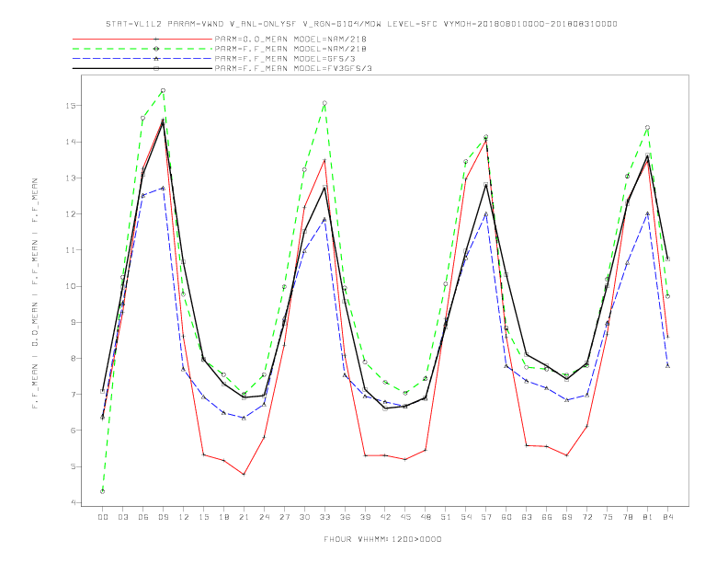Select legend text PARM=F.F_MEAN MODEL=NAM/218
This screenshot has height=563, width=728.
(290, 49)
